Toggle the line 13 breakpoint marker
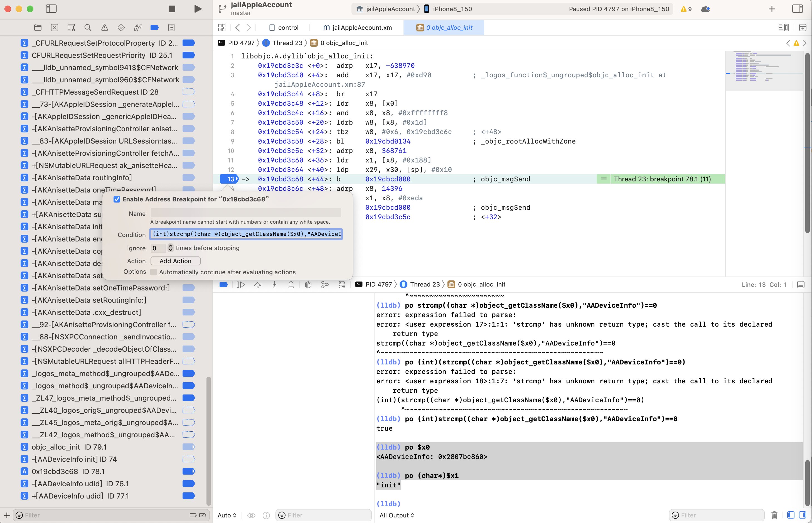This screenshot has height=523, width=812. pos(229,179)
